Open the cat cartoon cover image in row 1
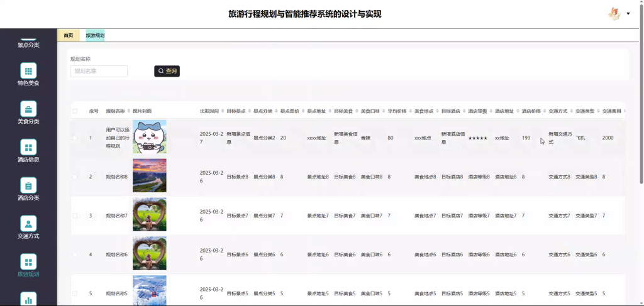 (x=150, y=137)
